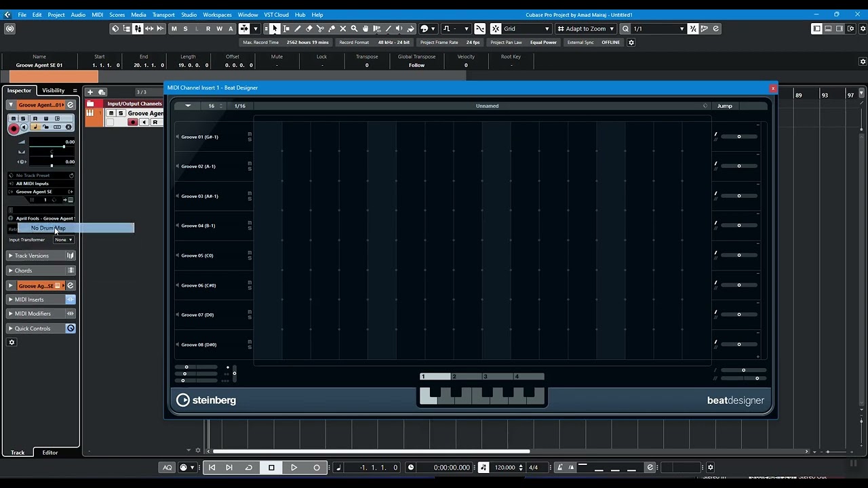Open the Quantize Panel icon
Image resolution: width=868 pixels, height=488 pixels.
[x=716, y=28]
